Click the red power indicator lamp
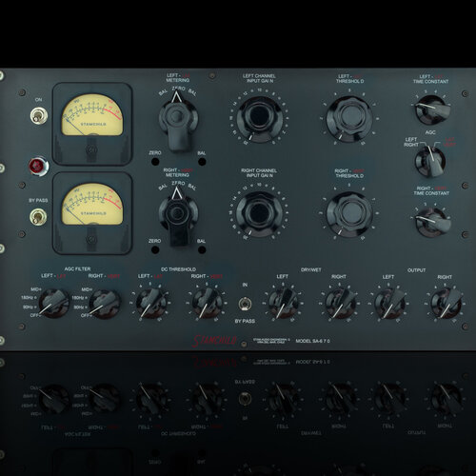476x476 pixels. tap(38, 166)
